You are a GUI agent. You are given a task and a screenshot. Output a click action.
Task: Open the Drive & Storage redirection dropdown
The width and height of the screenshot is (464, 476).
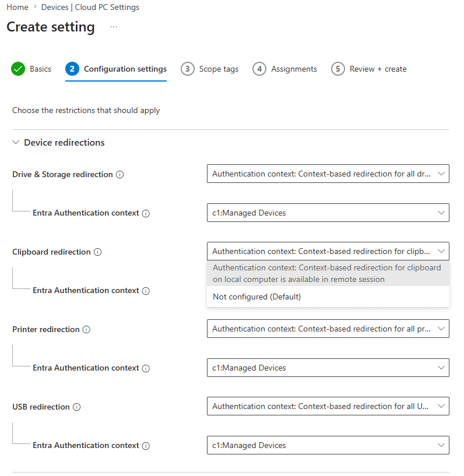(328, 174)
